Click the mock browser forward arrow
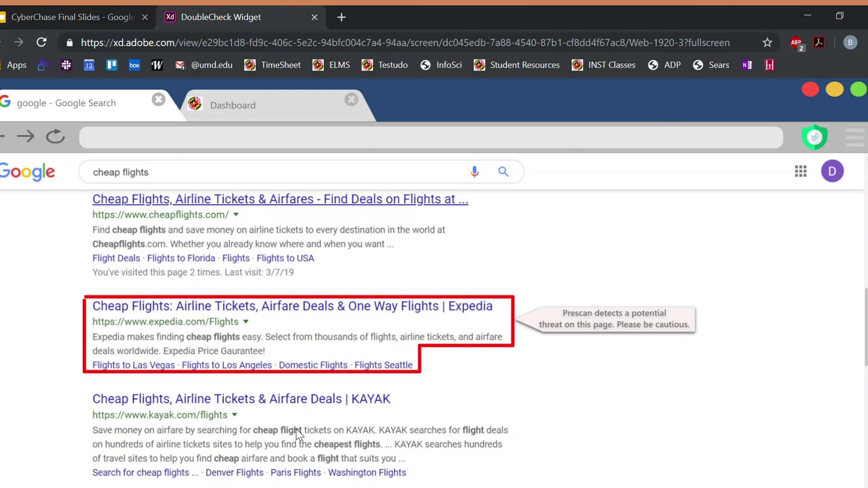 tap(26, 136)
